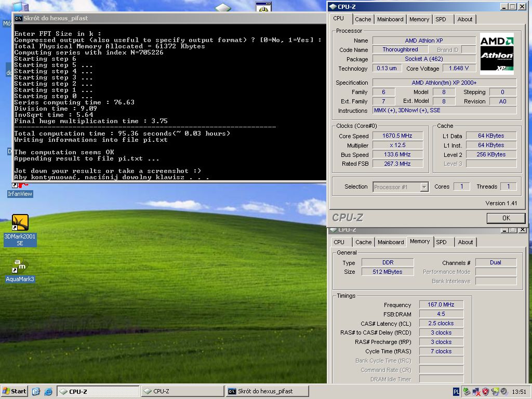Open the Memory tab in the Processor CPU-Z window
Viewport: 532px width, 399px height.
[419, 19]
